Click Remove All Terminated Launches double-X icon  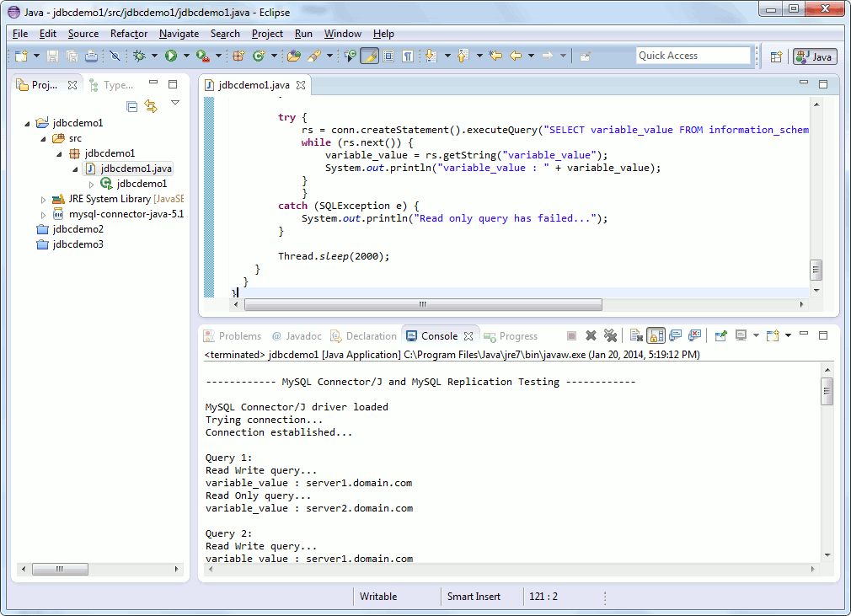(x=611, y=336)
